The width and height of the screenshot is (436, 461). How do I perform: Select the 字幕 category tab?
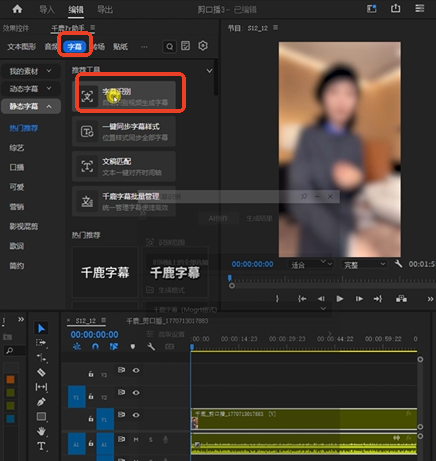point(75,46)
